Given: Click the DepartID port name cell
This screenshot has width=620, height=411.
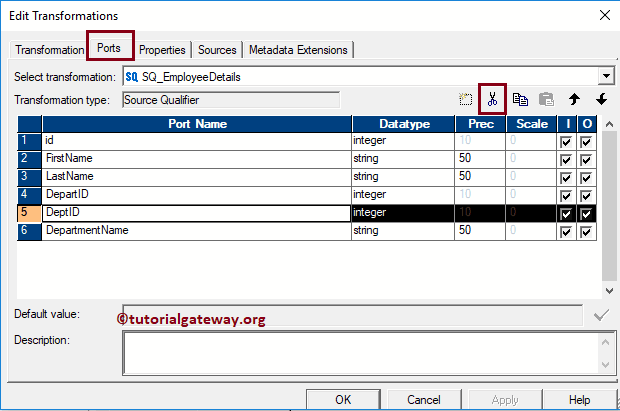Looking at the screenshot, I should coord(197,195).
